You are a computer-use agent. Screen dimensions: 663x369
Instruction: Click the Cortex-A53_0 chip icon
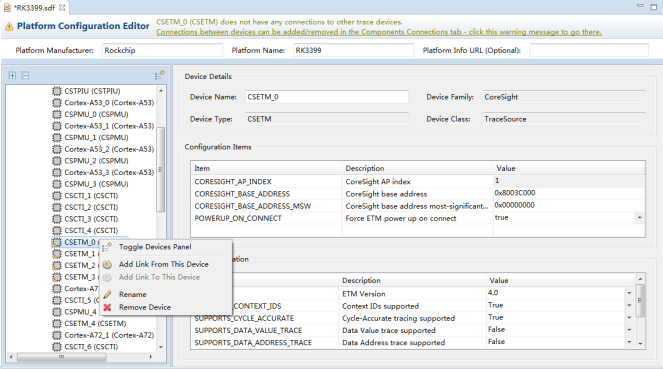pyautogui.click(x=57, y=103)
